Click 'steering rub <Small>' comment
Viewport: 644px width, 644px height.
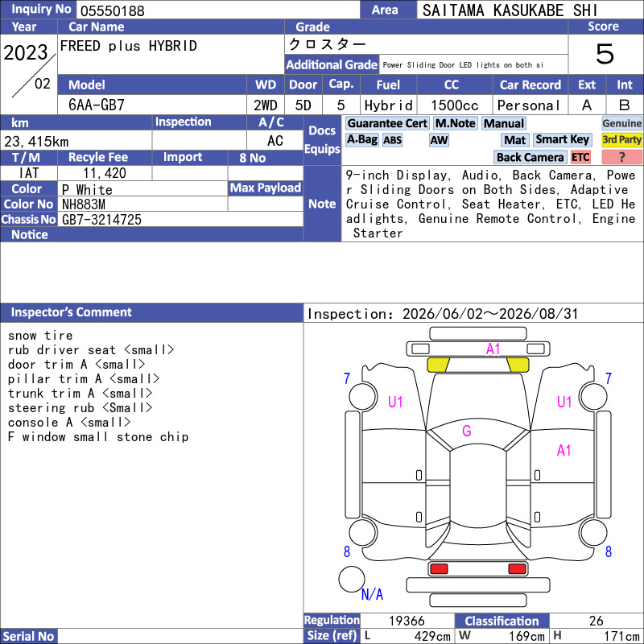[x=80, y=408]
